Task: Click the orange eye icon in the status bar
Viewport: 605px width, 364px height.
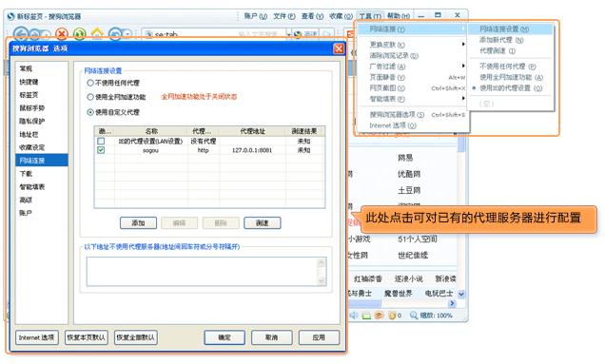Action: [x=379, y=316]
